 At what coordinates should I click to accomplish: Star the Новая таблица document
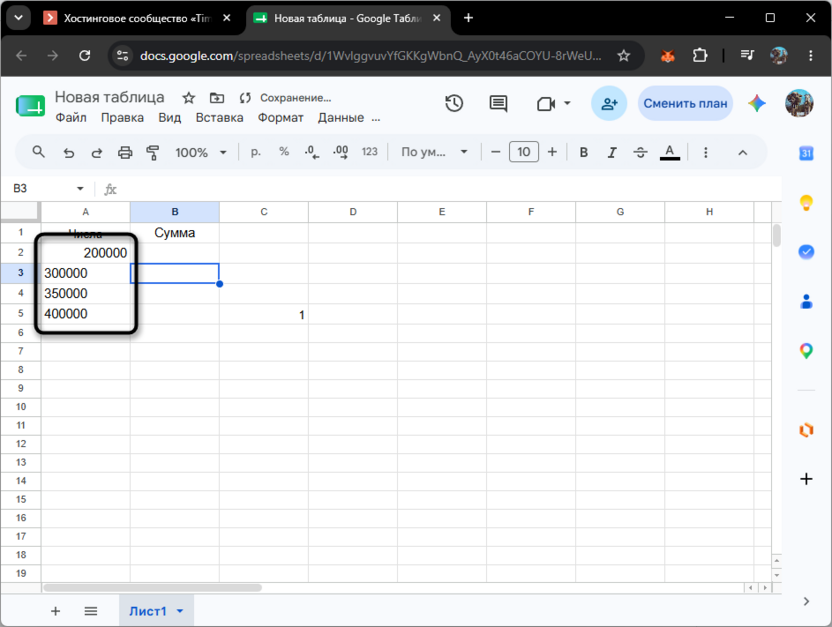[x=188, y=98]
